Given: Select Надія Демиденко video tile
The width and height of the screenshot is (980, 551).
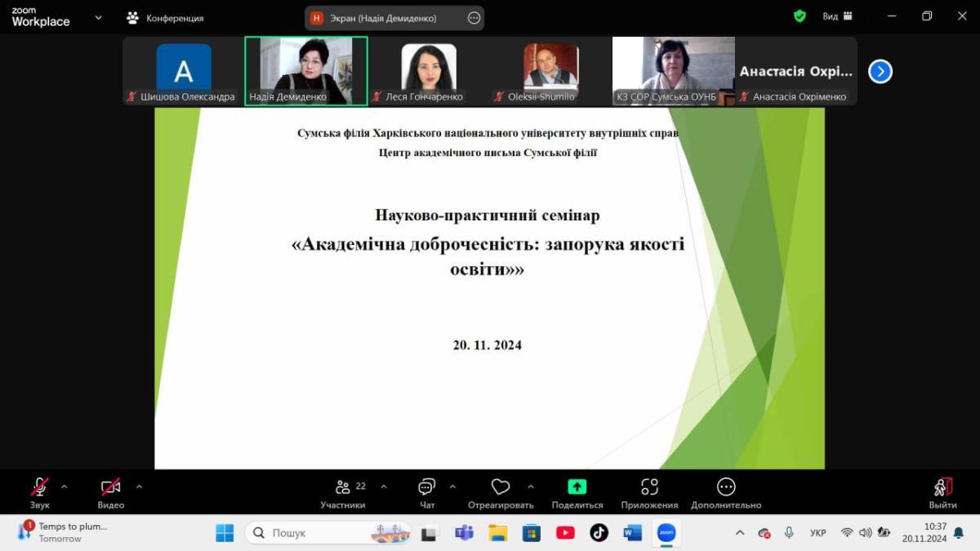Looking at the screenshot, I should (x=306, y=71).
